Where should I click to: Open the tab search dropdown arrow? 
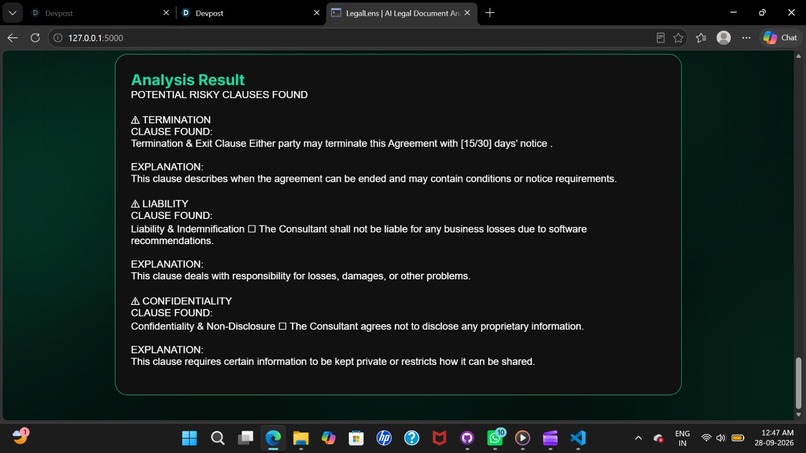12,13
